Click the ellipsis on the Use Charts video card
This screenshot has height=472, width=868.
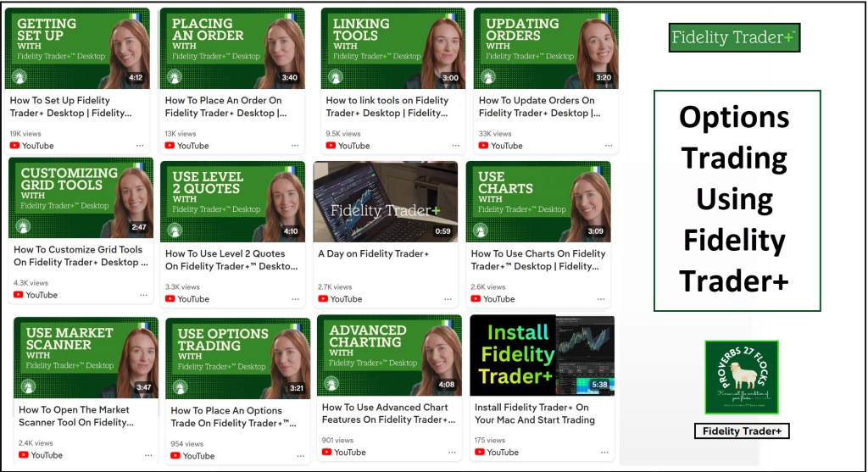(x=601, y=299)
